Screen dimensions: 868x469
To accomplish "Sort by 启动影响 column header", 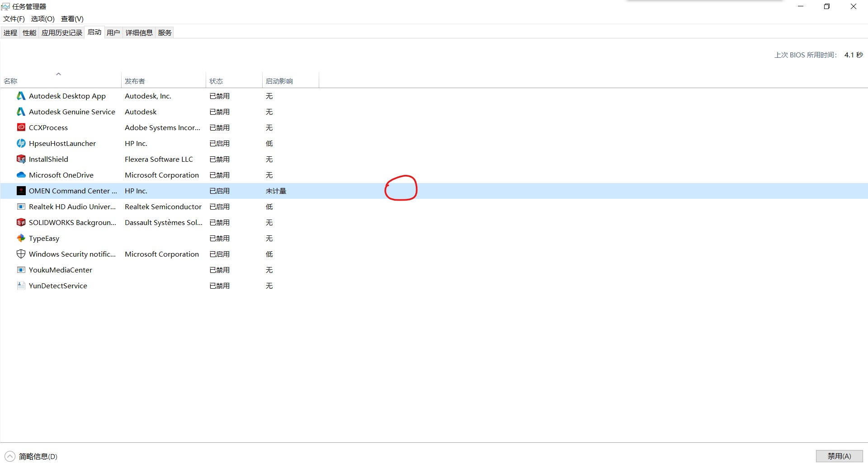I will click(x=279, y=81).
